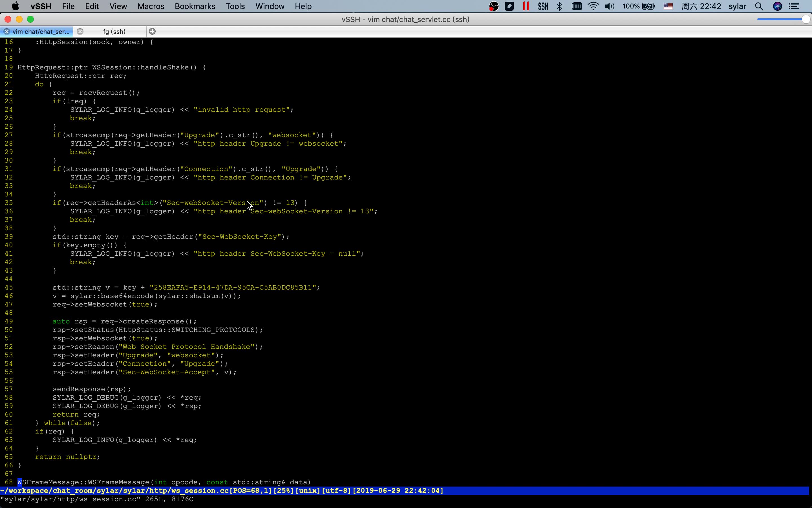Click recvRequest on line 22
The image size is (812, 508).
(103, 93)
